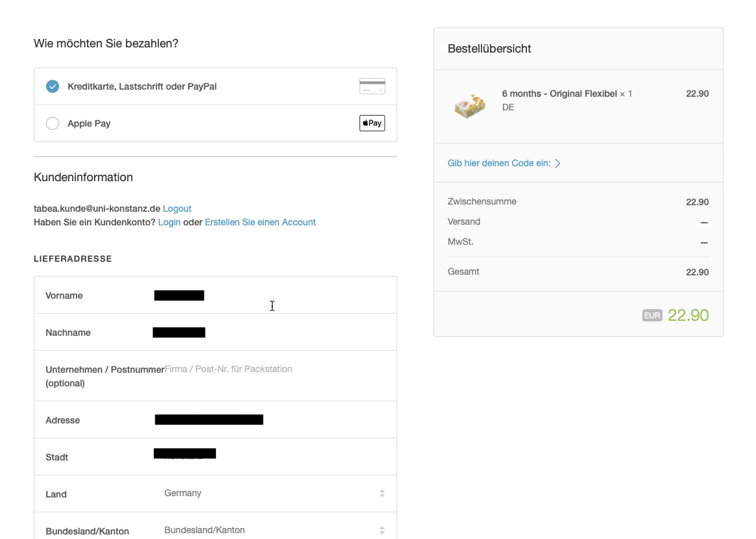Open the product box thumbnail image
The width and height of the screenshot is (756, 539).
pos(470,106)
